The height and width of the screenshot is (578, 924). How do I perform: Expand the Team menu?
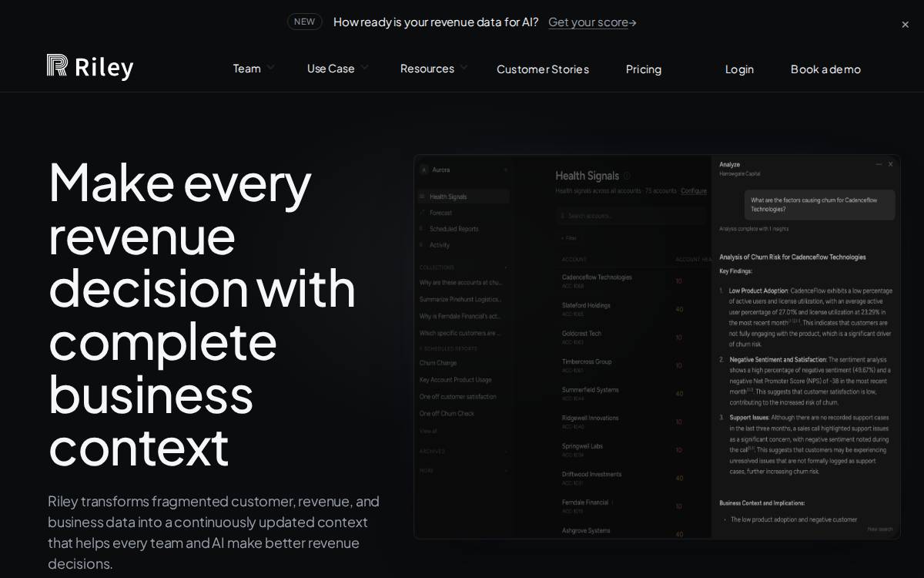pos(253,69)
